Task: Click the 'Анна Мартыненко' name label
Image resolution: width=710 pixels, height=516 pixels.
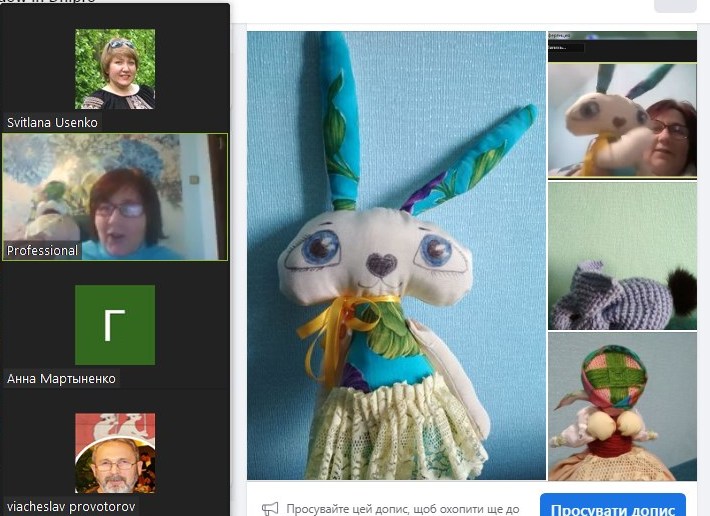Action: click(61, 379)
